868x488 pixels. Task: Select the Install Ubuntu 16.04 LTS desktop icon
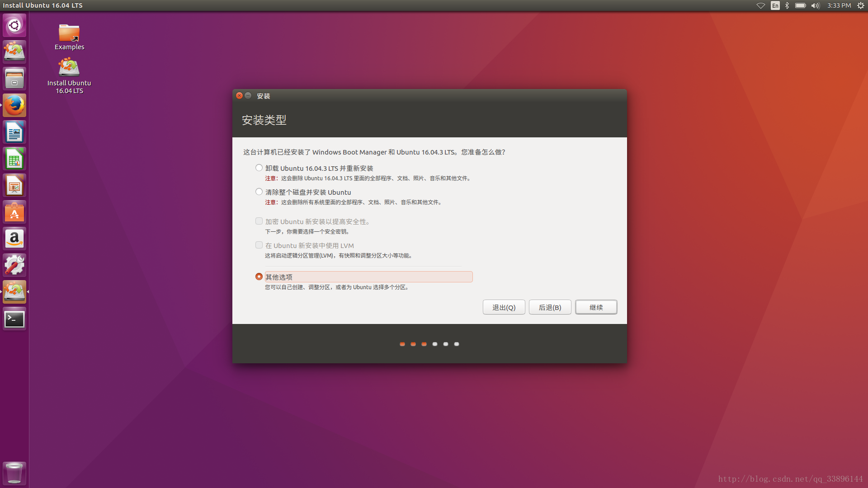click(x=69, y=76)
